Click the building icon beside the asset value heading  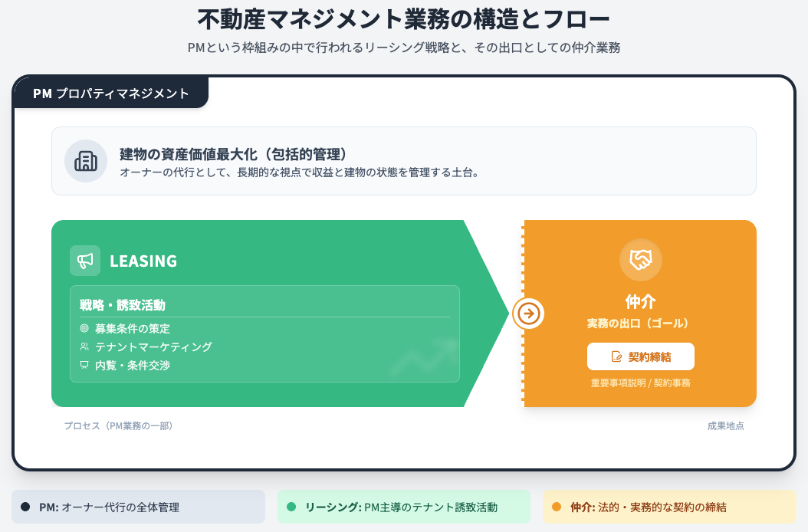pos(85,161)
